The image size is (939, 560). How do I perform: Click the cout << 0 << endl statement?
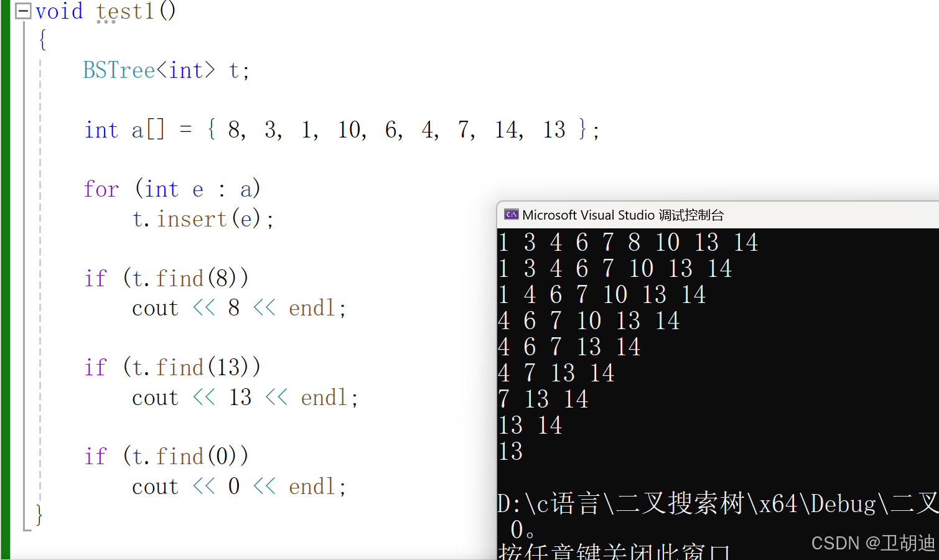click(x=239, y=487)
